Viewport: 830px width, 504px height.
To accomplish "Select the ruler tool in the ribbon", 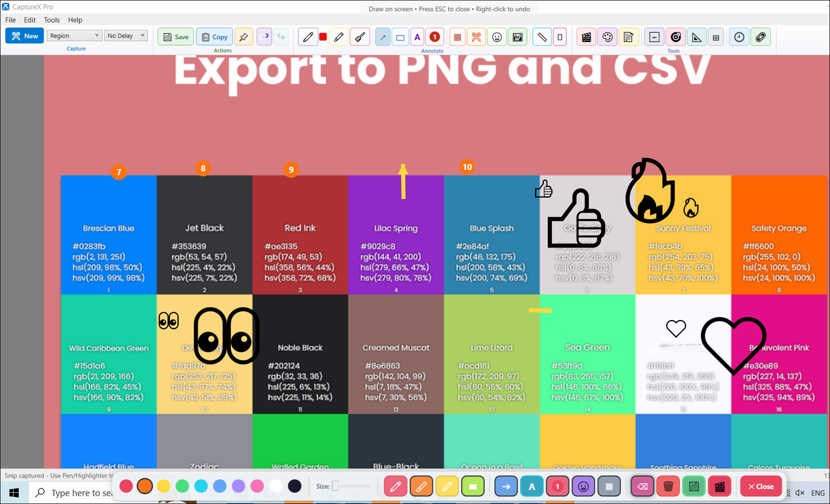I will 541,37.
